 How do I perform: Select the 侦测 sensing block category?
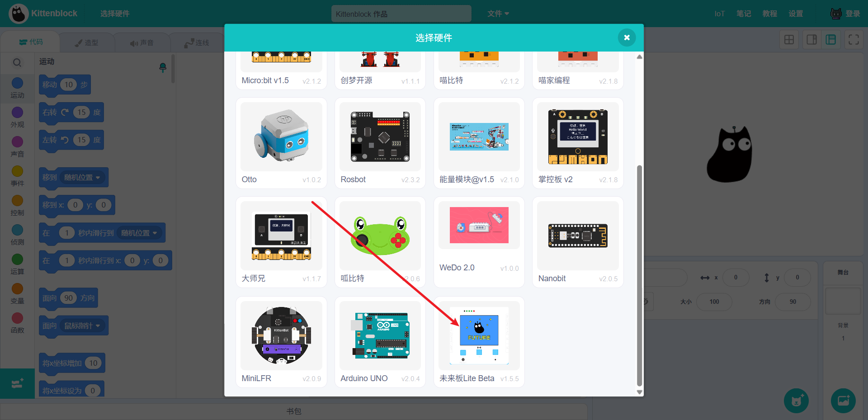click(17, 235)
